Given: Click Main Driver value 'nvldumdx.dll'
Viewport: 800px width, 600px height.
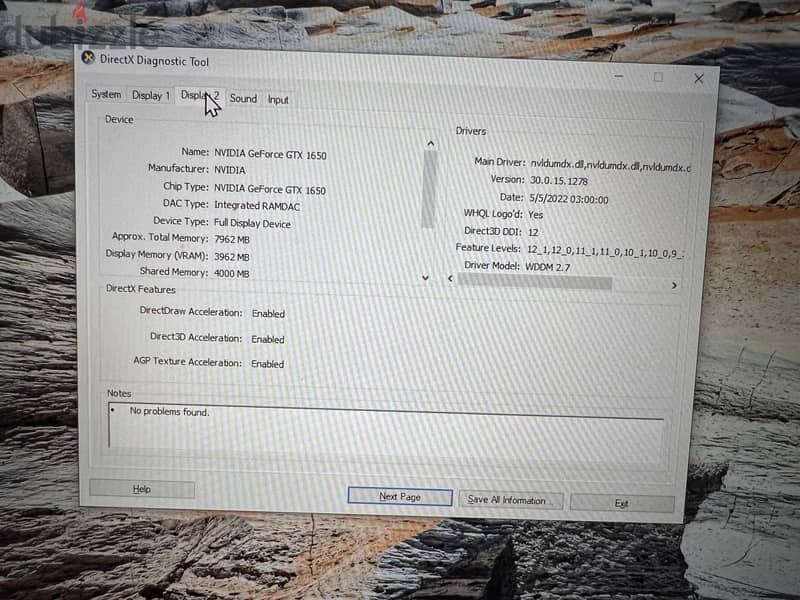Looking at the screenshot, I should click(x=611, y=165).
